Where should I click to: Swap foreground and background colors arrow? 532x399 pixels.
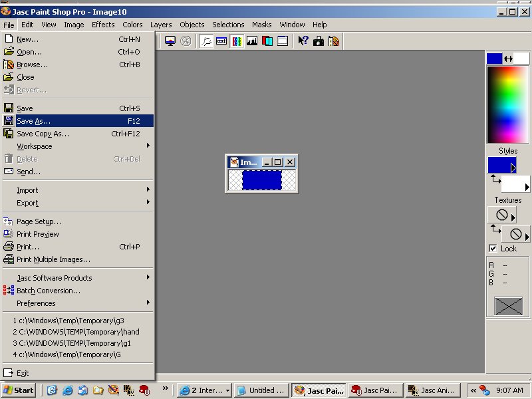coord(509,59)
